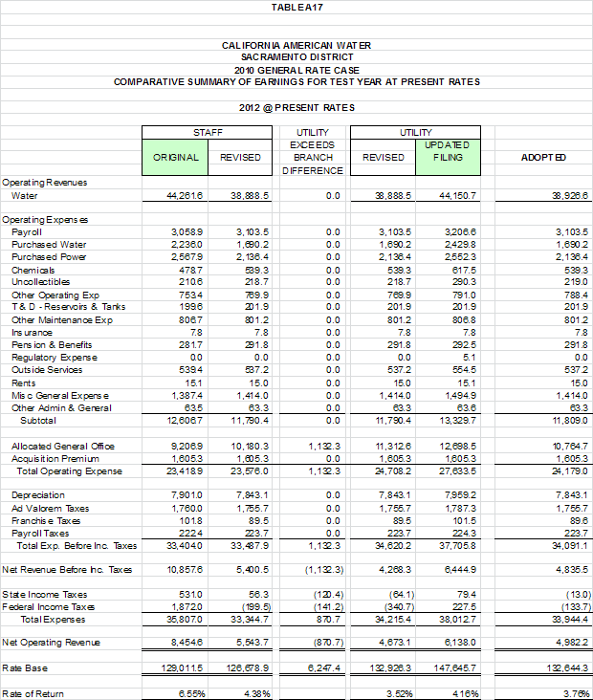
Task: Select the Rate Base row label
Action: (x=25, y=667)
